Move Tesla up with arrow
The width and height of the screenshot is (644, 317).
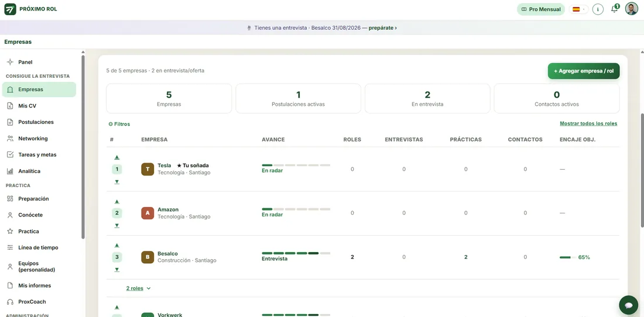pyautogui.click(x=117, y=157)
